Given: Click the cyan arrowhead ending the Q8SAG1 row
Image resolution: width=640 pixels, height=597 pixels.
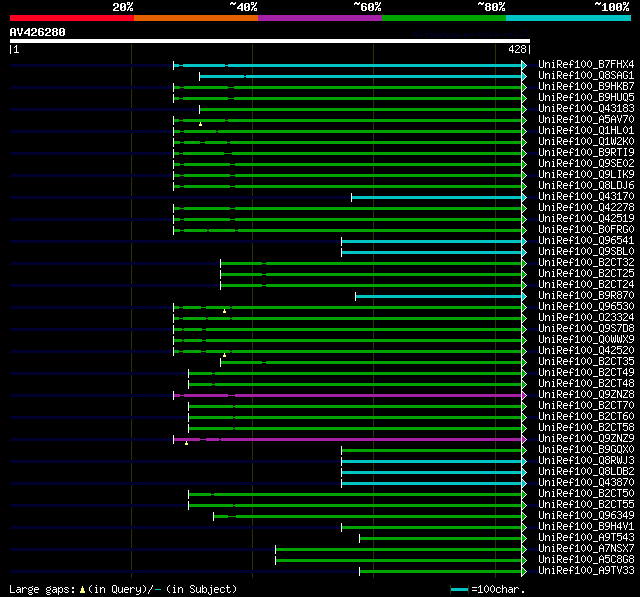Looking at the screenshot, I should click(524, 76).
